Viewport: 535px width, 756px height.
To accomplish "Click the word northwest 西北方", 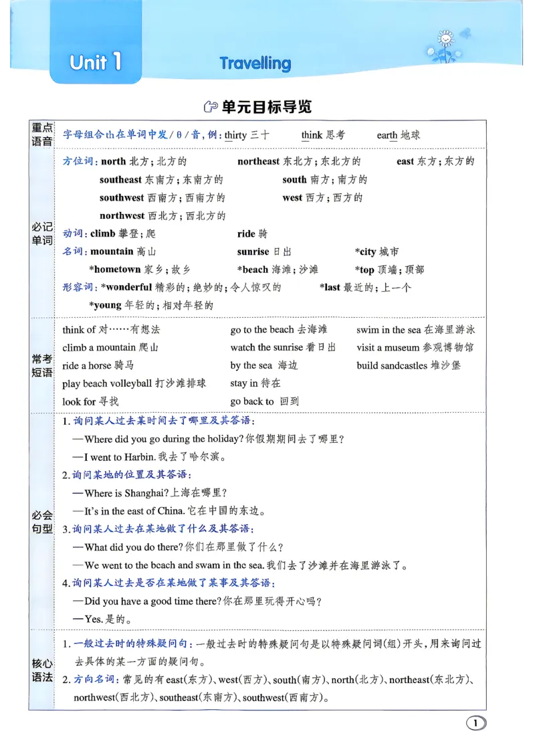I will 163,215.
